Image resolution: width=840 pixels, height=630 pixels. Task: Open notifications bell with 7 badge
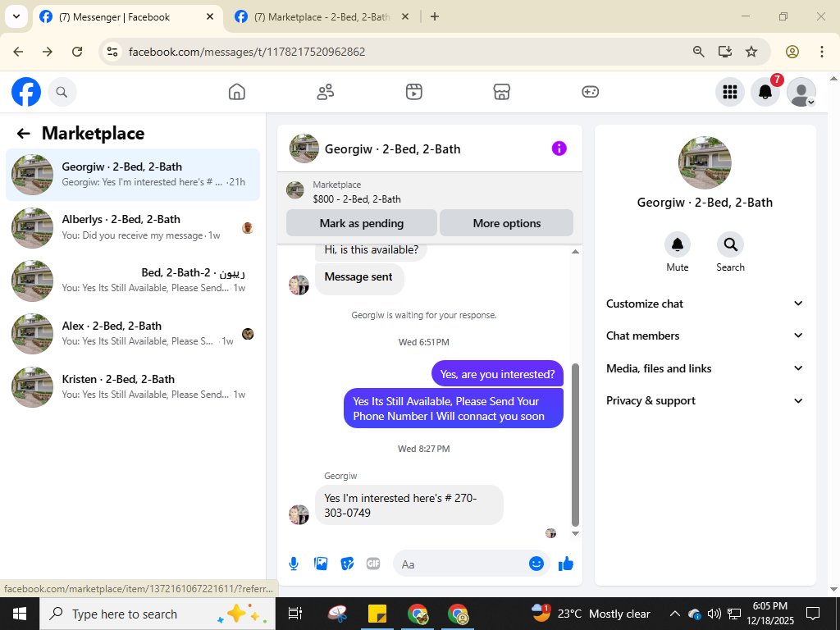765,92
